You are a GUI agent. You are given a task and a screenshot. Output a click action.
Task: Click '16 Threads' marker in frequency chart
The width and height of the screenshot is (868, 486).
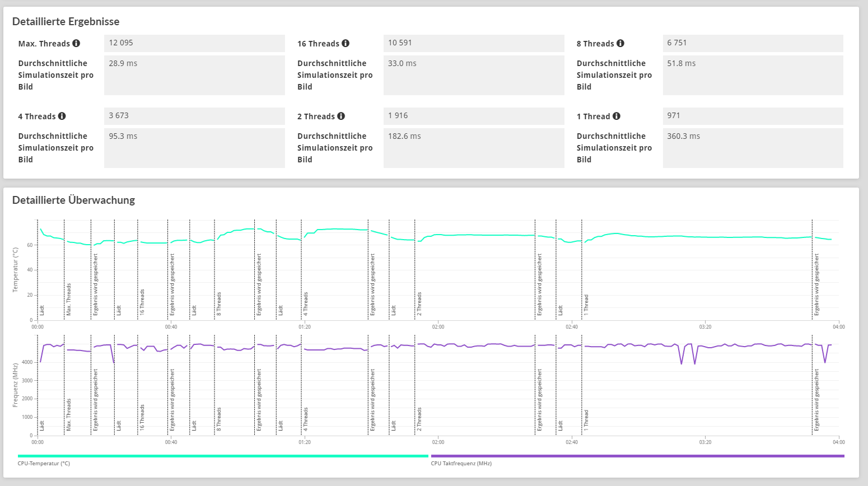pyautogui.click(x=142, y=417)
